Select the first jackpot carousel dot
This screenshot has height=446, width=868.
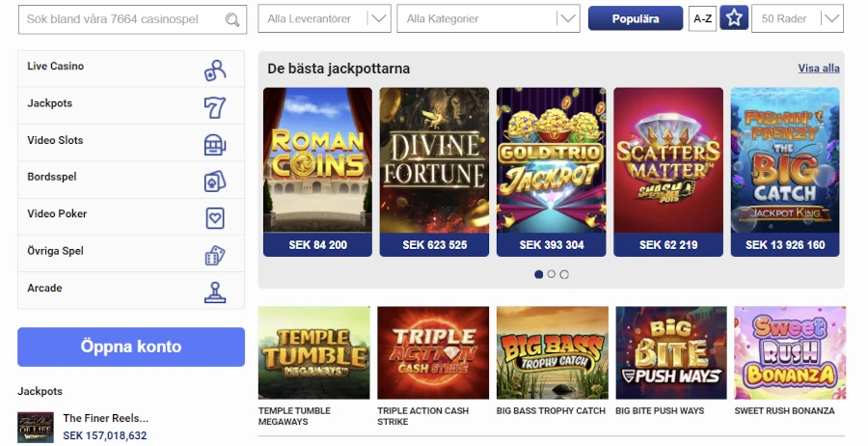[x=538, y=274]
